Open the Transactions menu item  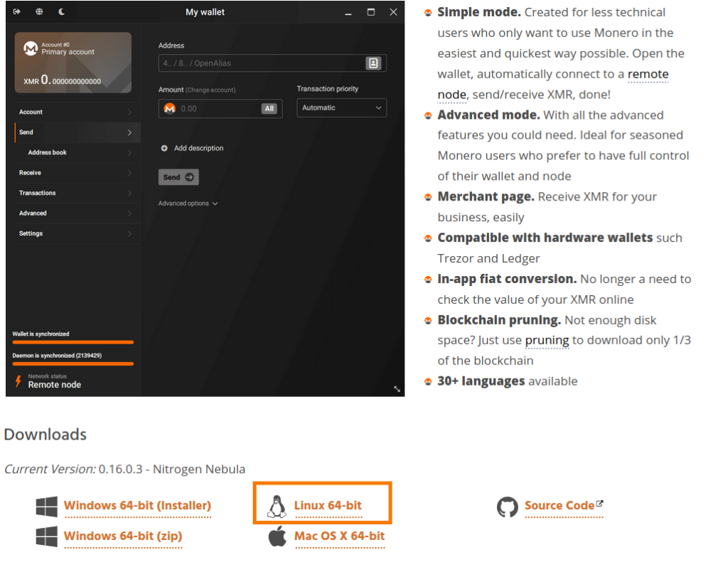click(77, 193)
